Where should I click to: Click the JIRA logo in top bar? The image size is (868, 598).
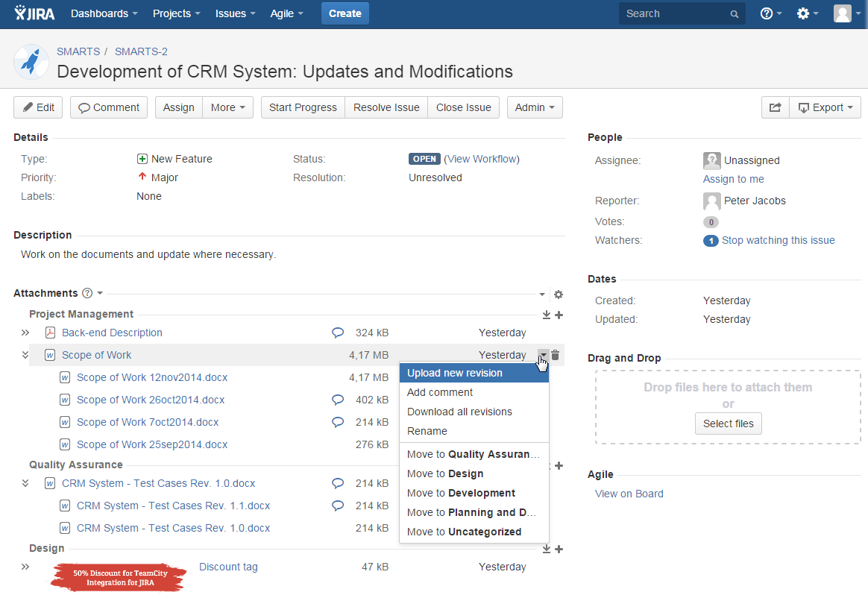pyautogui.click(x=34, y=13)
